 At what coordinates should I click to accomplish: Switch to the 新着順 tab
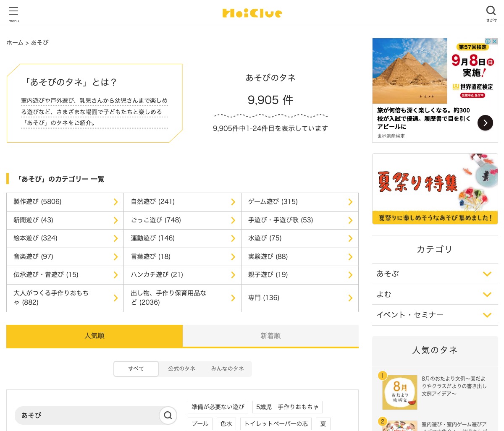270,336
